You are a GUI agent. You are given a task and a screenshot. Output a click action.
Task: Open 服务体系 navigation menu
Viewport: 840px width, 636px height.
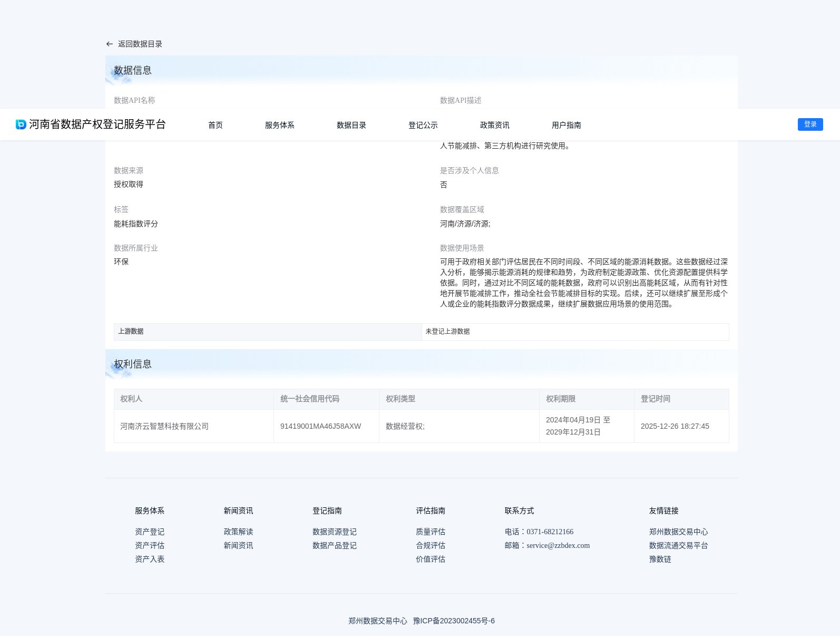pos(280,125)
